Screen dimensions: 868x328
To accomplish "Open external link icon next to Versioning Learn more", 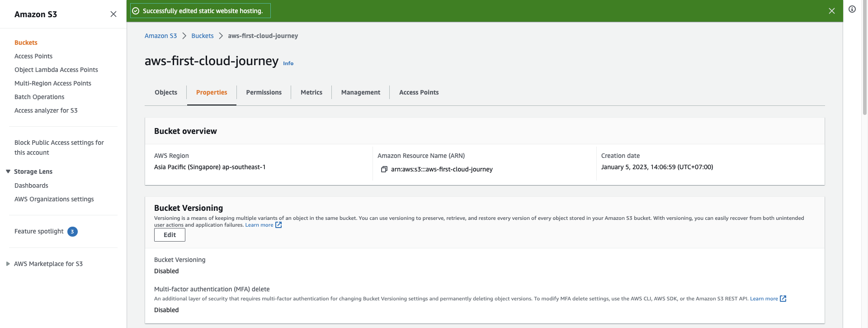I will click(x=278, y=225).
